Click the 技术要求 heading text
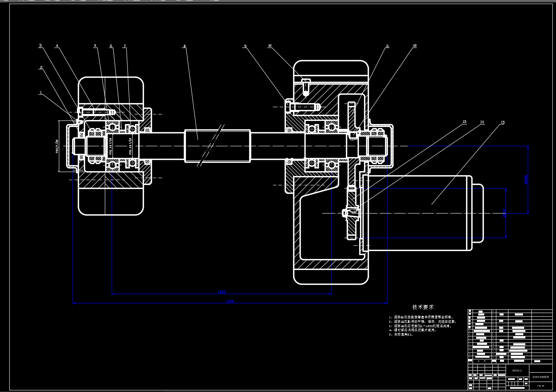Image resolution: width=556 pixels, height=392 pixels. 424,307
